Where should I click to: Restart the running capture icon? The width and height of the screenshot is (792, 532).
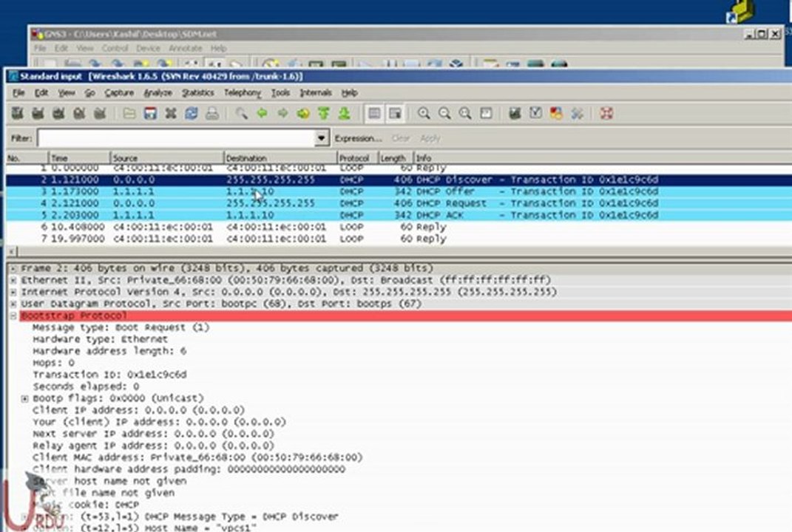point(100,114)
